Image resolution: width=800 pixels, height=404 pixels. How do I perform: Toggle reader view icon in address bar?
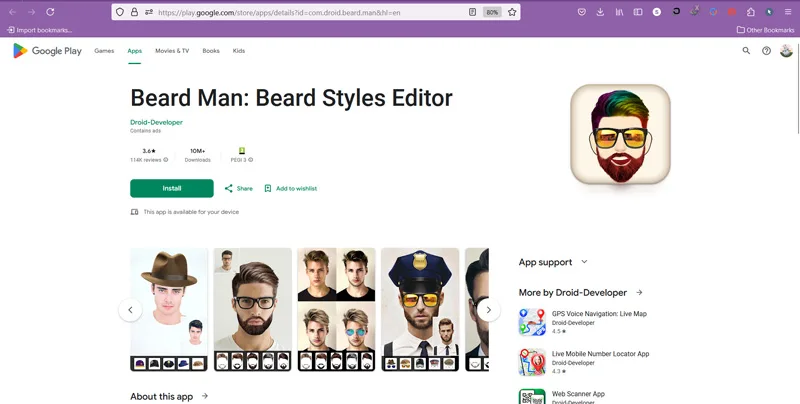(472, 12)
